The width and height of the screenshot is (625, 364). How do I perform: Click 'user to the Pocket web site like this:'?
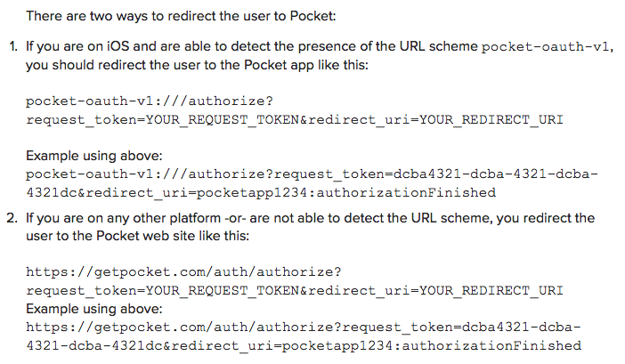pos(137,236)
